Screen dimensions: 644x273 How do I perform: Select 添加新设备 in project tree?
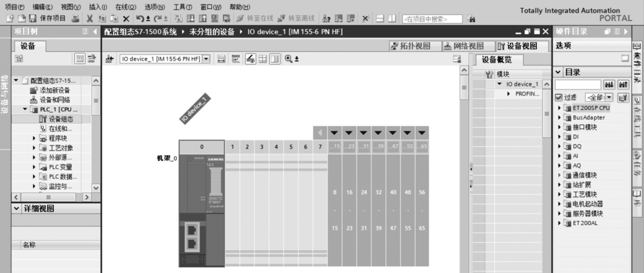click(x=55, y=90)
